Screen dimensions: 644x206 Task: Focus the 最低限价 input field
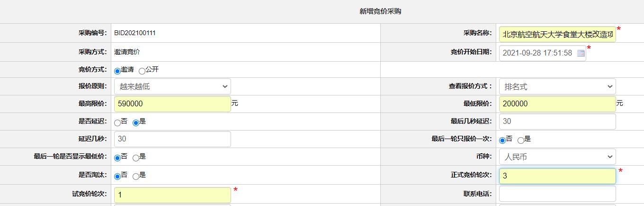(557, 104)
